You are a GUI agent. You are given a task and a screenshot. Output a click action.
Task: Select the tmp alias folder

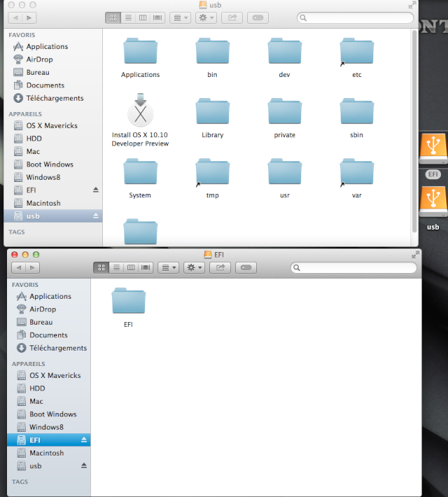coord(212,171)
